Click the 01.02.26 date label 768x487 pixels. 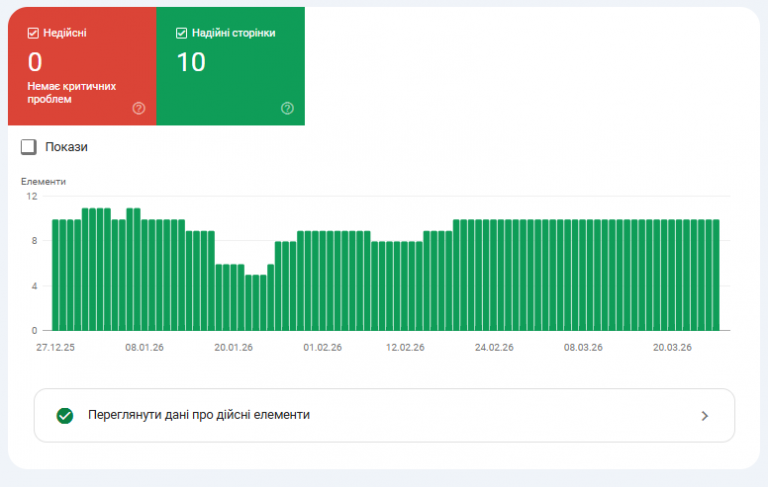[322, 347]
